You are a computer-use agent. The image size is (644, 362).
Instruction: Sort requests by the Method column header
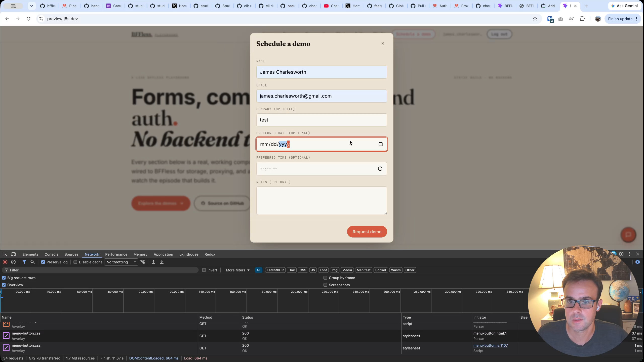(x=219, y=317)
